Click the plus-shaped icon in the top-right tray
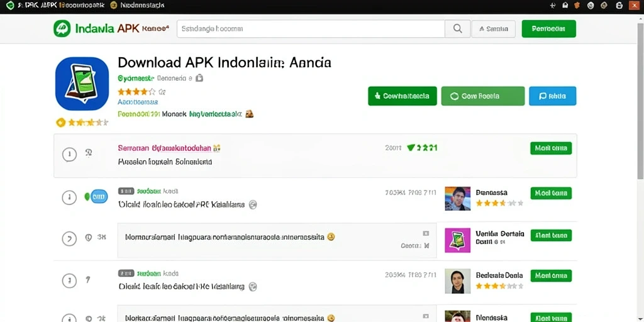Viewport: 644px width, 322px height. (x=552, y=6)
